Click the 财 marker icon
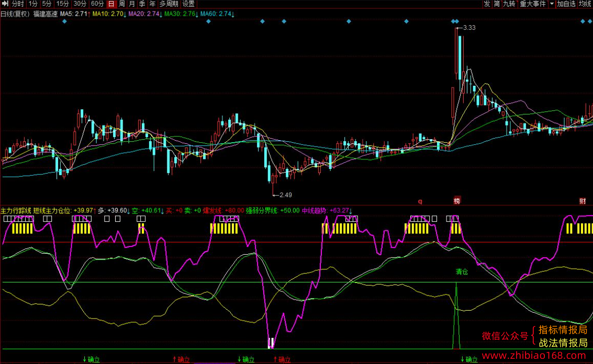 point(583,201)
